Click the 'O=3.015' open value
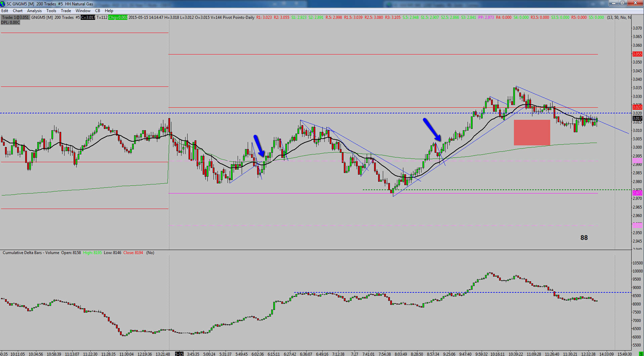The image size is (644, 356). coord(202,17)
